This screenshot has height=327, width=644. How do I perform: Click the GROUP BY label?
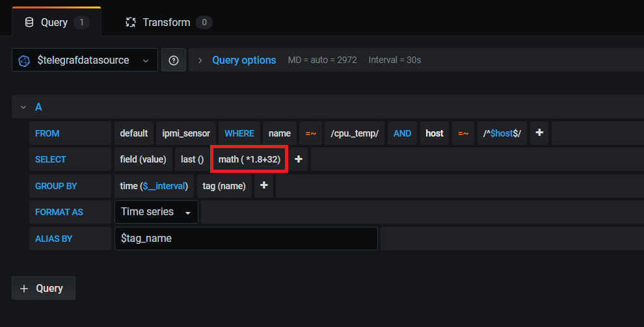(x=56, y=185)
